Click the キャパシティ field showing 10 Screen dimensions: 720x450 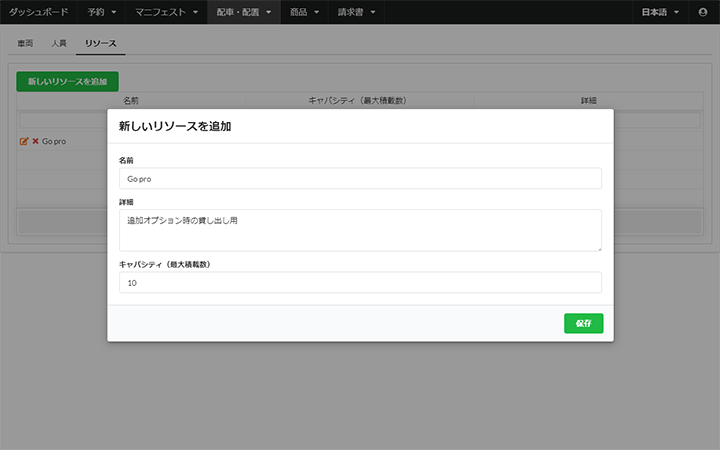(x=360, y=282)
